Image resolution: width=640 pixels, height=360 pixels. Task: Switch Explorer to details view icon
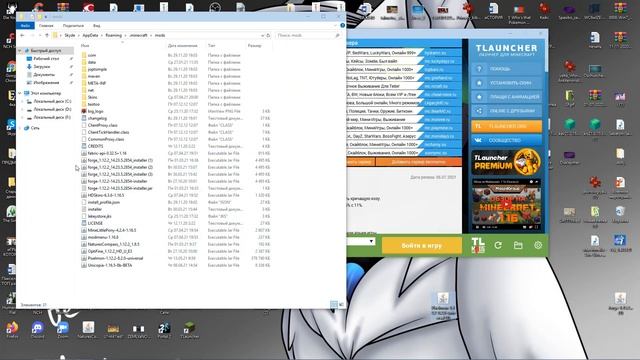click(334, 304)
